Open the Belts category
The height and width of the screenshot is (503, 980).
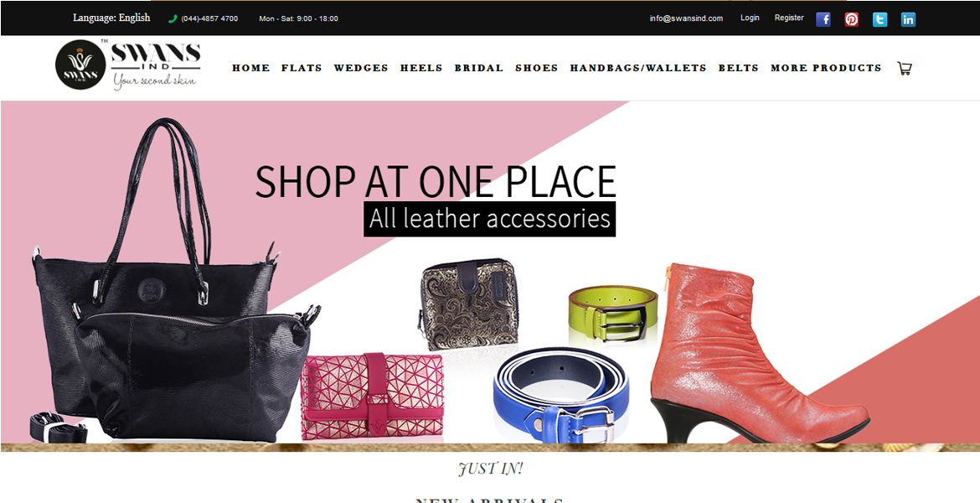click(x=739, y=68)
